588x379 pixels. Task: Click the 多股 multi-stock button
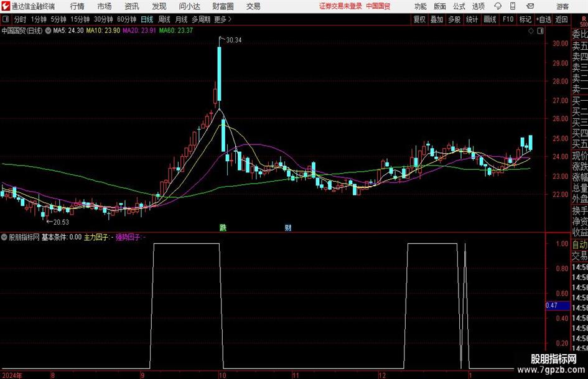(x=454, y=19)
